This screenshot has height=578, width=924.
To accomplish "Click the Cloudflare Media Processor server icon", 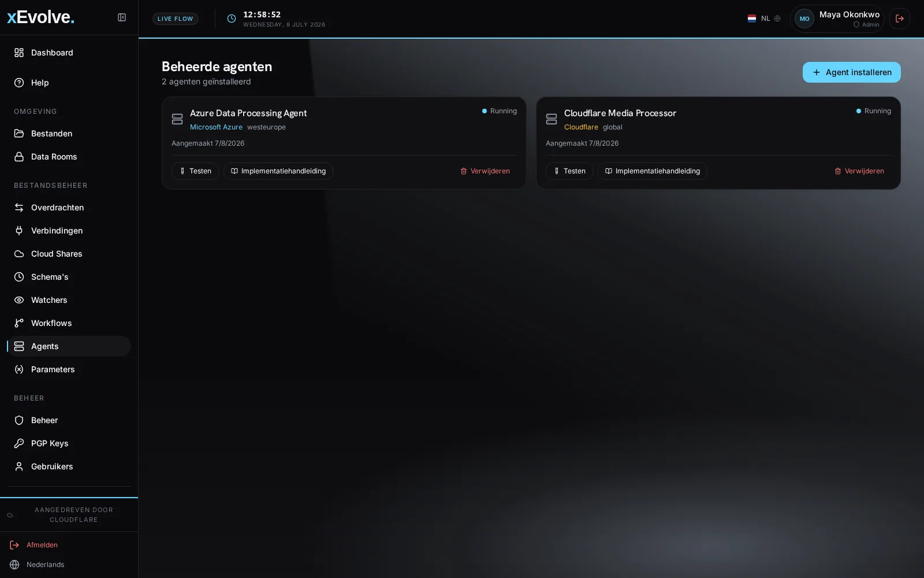I will 552,119.
